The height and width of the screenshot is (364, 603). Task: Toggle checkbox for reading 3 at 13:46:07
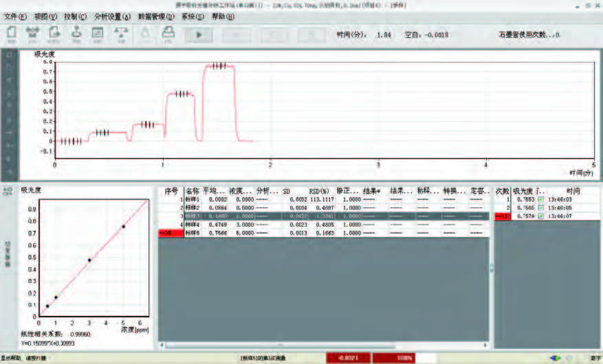[x=541, y=216]
